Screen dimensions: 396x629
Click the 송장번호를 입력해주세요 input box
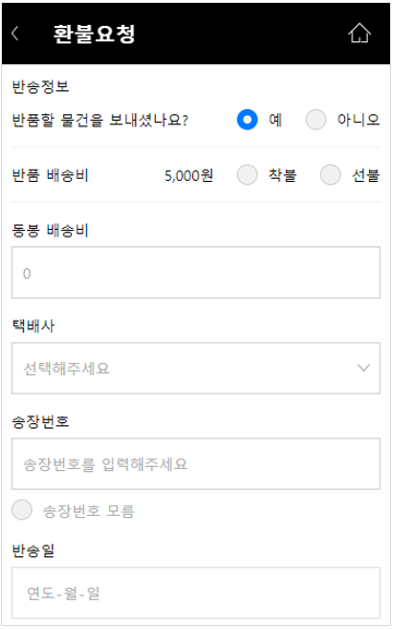tap(196, 464)
